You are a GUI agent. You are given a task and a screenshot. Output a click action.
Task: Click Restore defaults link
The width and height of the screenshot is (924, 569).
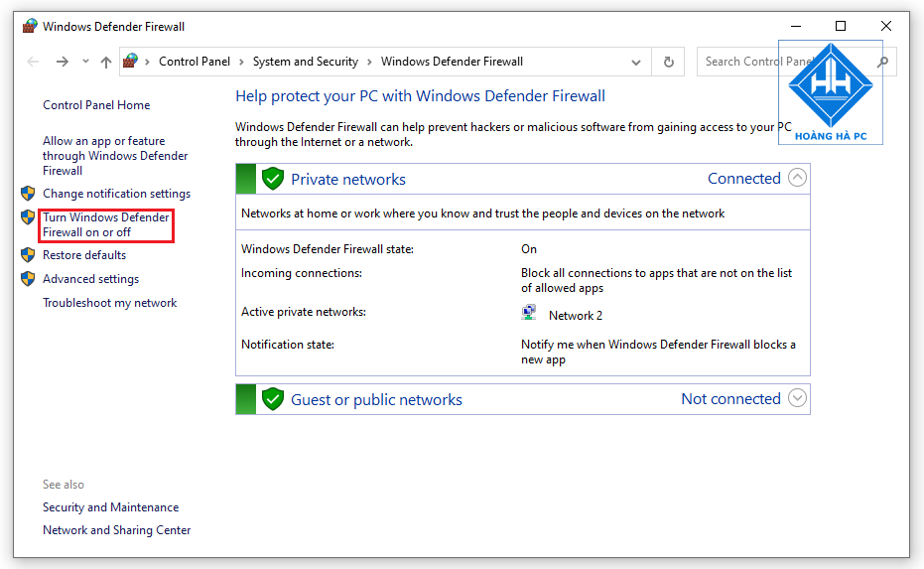(x=84, y=255)
